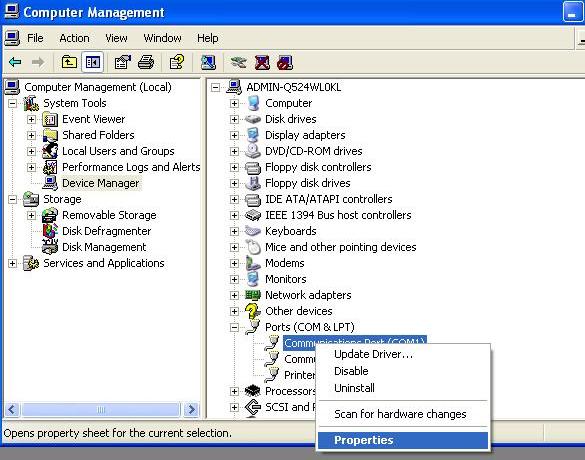Image resolution: width=585 pixels, height=460 pixels.
Task: Select the Performance Logs and Alerts icon
Action: pyautogui.click(x=50, y=167)
